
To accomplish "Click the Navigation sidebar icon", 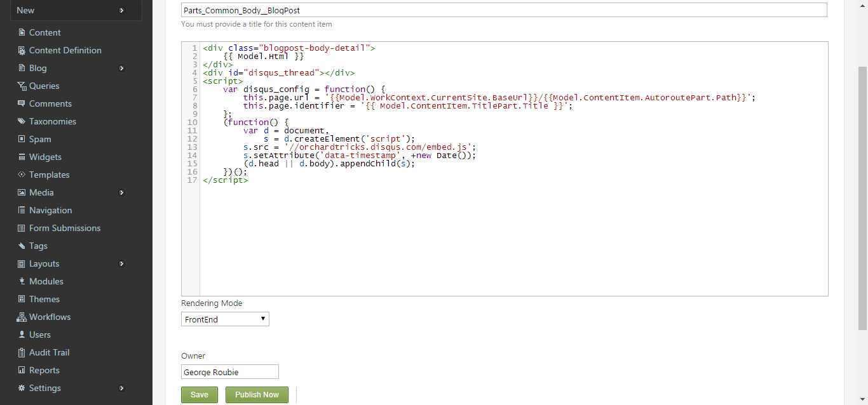I will [x=22, y=210].
